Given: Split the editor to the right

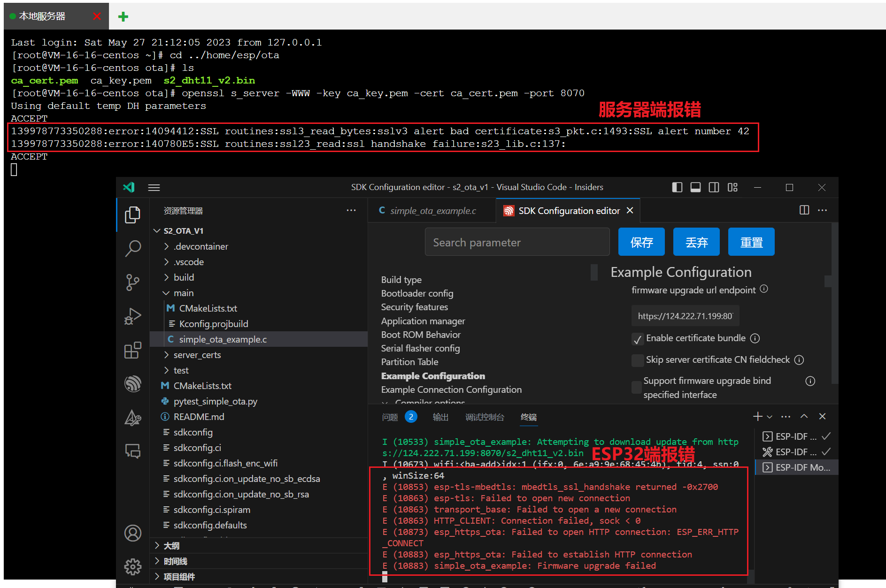Looking at the screenshot, I should click(804, 210).
